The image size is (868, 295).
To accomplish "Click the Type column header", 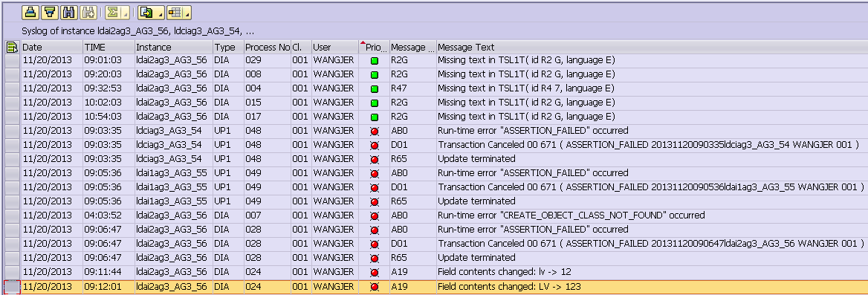I will pos(228,48).
